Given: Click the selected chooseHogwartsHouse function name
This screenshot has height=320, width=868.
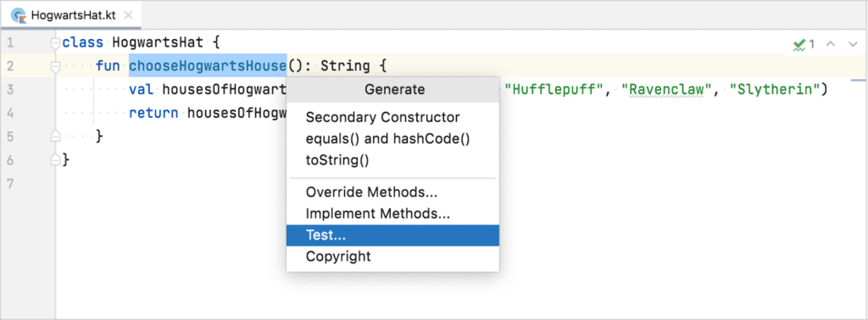Looking at the screenshot, I should [x=208, y=66].
